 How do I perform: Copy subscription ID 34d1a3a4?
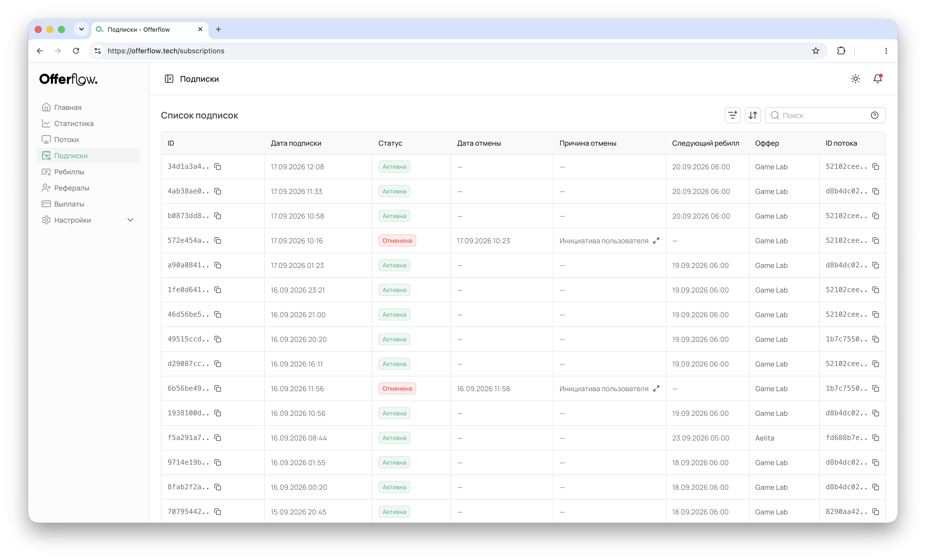(218, 167)
